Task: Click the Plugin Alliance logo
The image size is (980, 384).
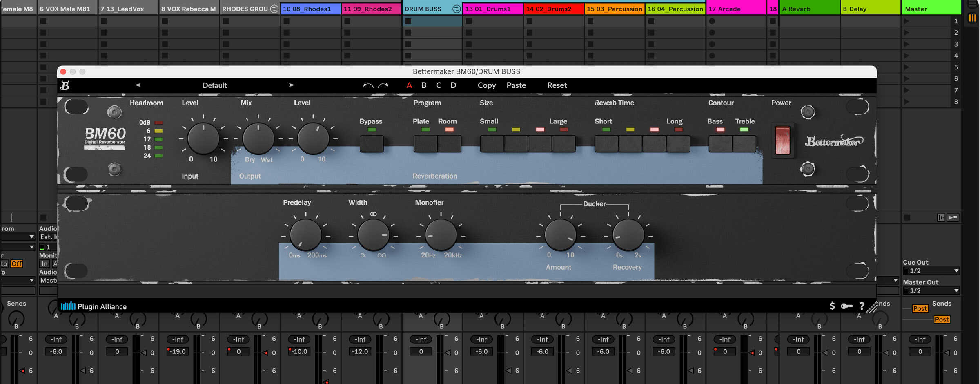Action: point(94,306)
